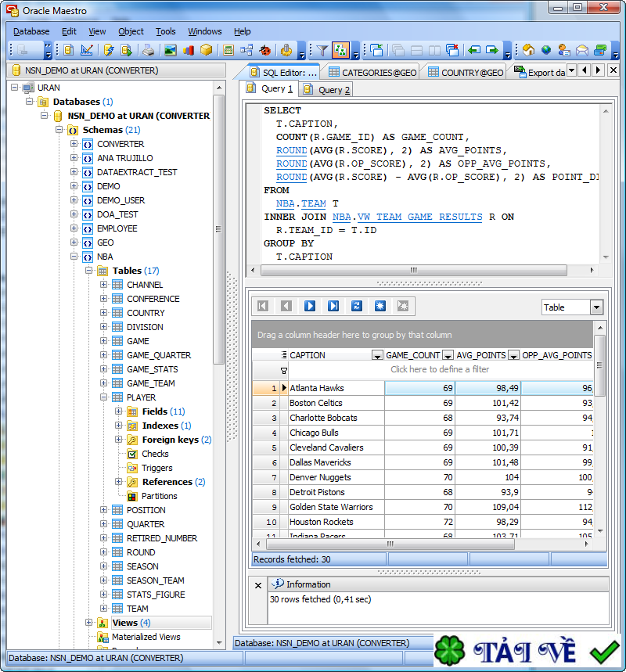The image size is (626, 672).
Task: Click the green back arrow window icon
Action: (474, 50)
